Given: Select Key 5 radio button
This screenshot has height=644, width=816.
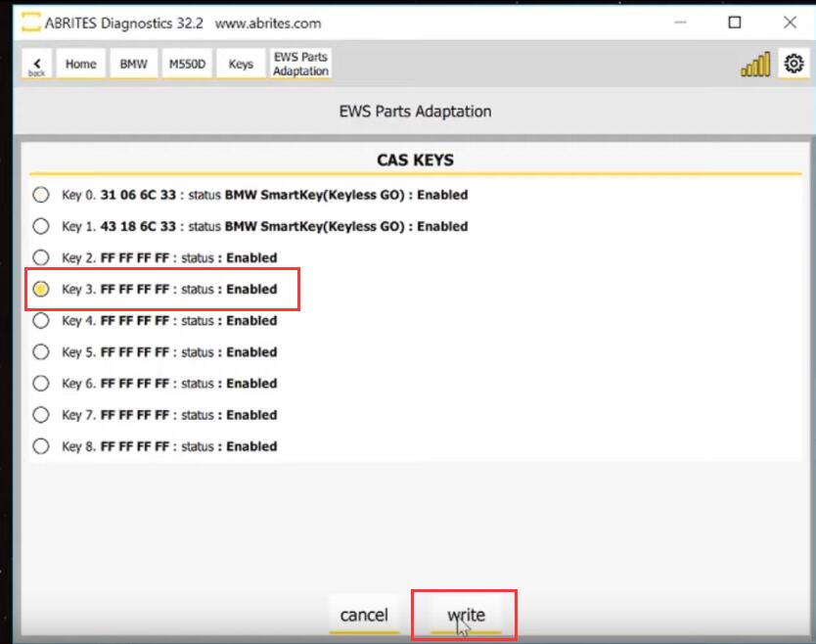Looking at the screenshot, I should [40, 352].
